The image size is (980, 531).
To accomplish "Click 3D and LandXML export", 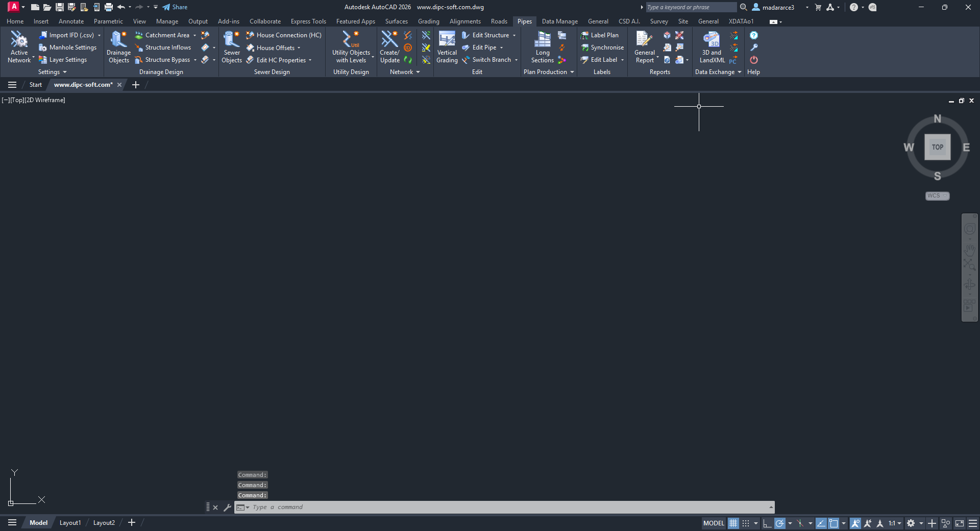I will pos(712,47).
